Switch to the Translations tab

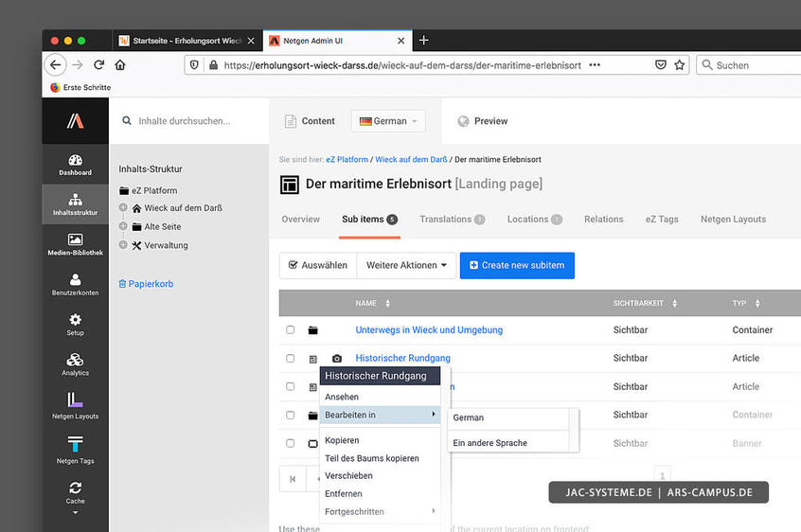click(452, 219)
